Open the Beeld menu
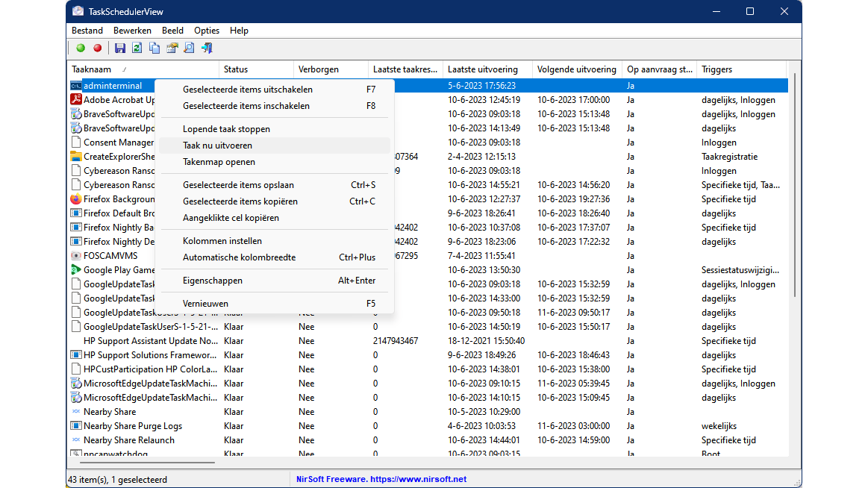868x488 pixels. 172,31
